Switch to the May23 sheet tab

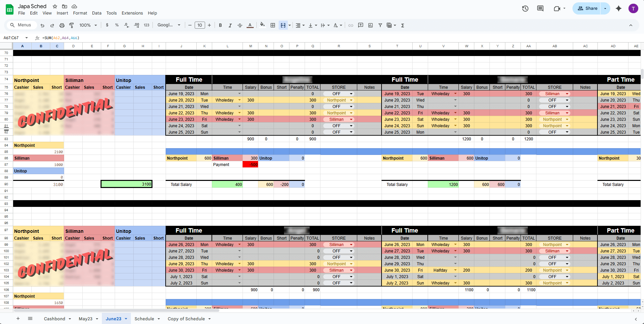[85, 319]
